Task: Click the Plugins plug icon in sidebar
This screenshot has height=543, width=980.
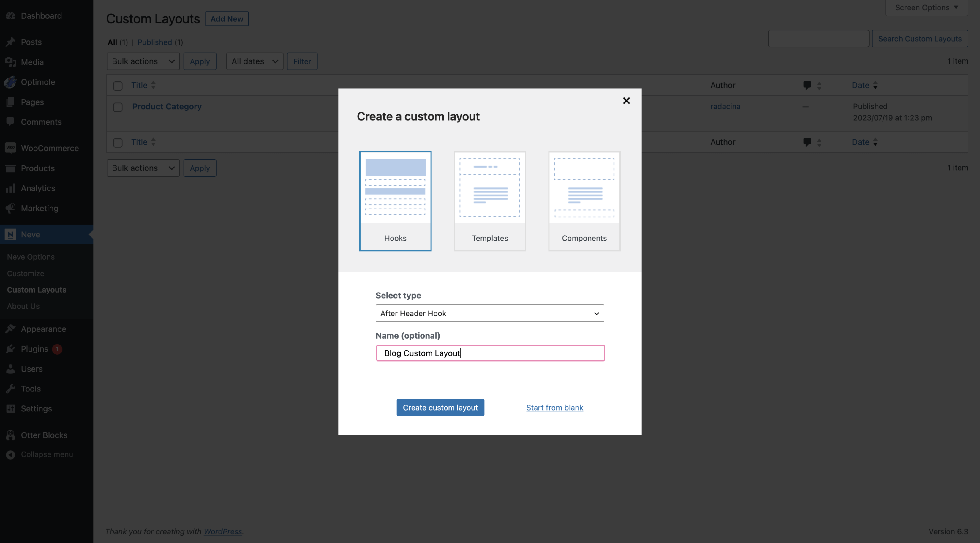Action: point(11,349)
